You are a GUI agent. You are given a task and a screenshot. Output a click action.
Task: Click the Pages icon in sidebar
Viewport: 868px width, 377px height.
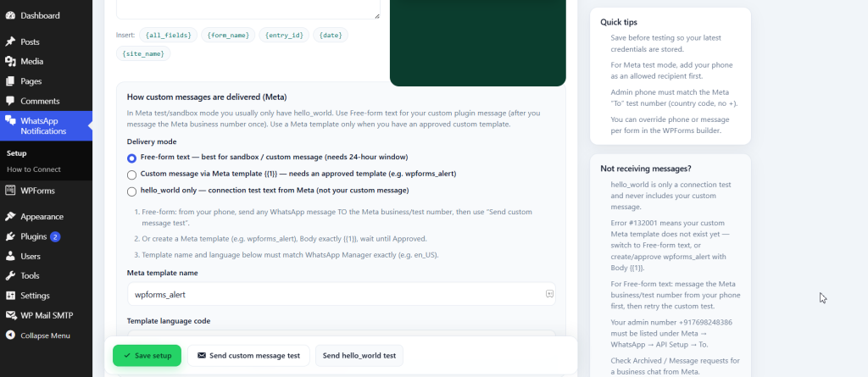coord(10,81)
